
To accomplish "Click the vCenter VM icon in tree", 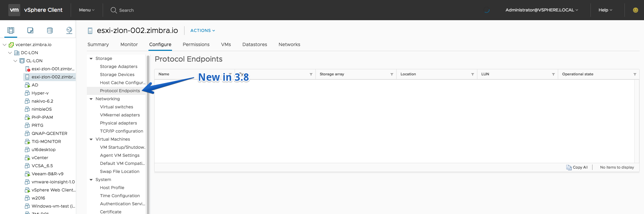I will pos(28,158).
